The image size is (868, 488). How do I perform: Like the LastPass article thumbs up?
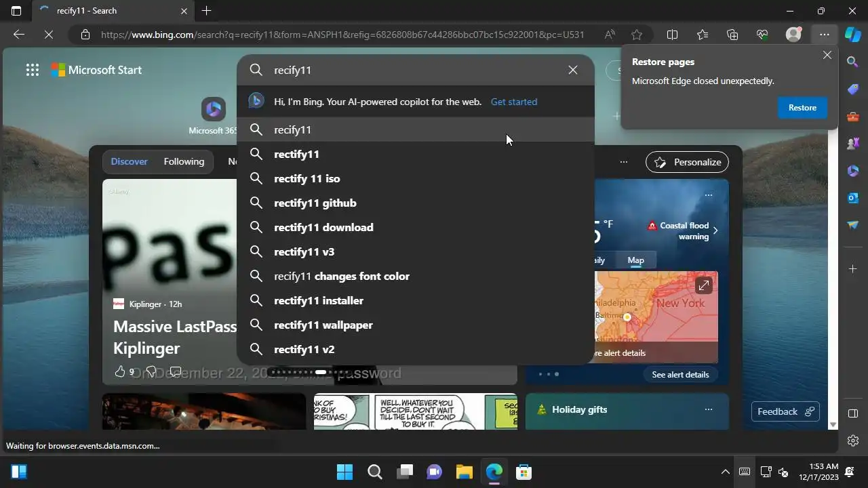click(x=120, y=371)
